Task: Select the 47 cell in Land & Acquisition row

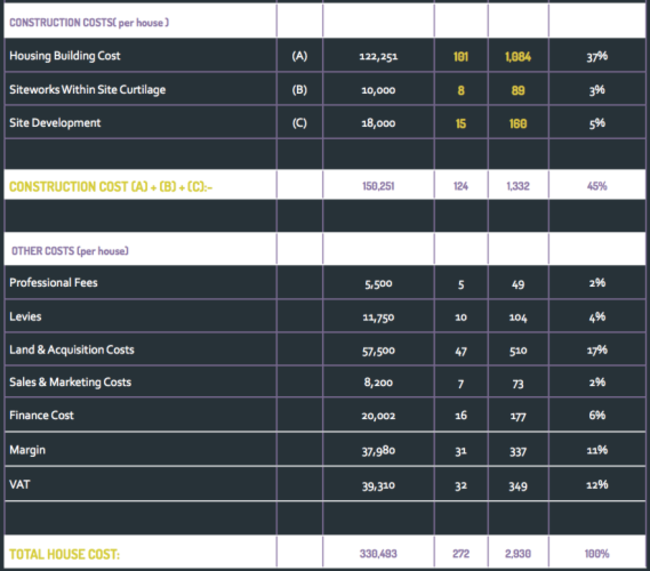Action: click(x=461, y=352)
